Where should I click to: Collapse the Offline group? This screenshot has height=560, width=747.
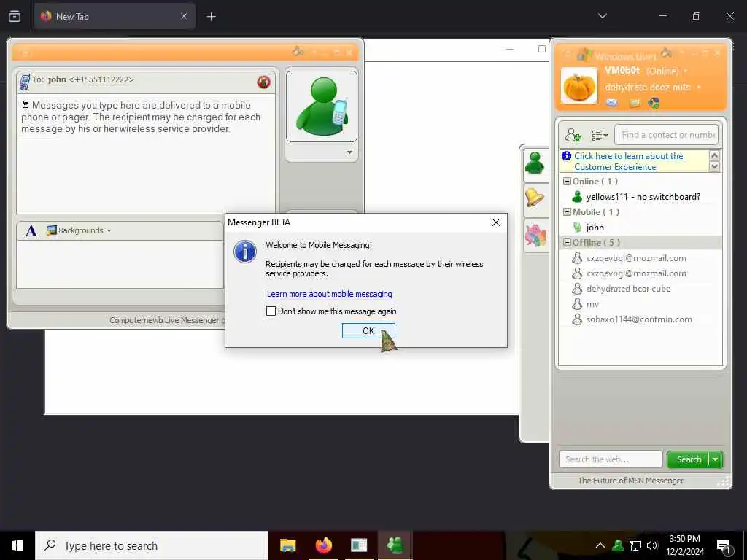[567, 242]
